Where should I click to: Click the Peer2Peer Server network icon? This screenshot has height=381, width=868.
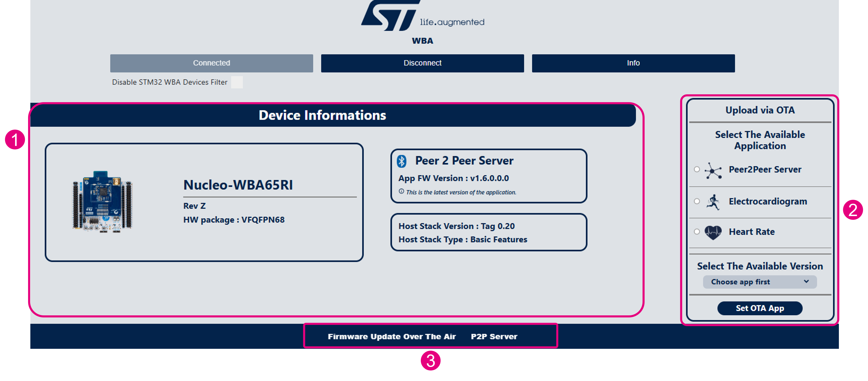713,170
